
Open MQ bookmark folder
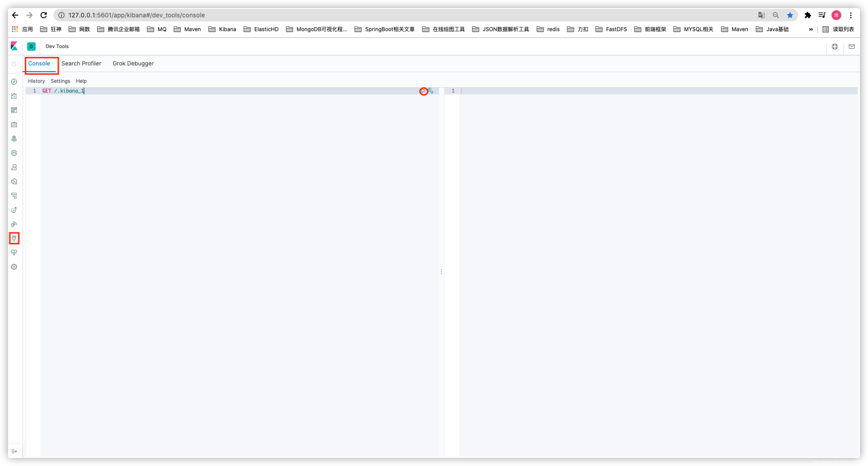click(157, 29)
